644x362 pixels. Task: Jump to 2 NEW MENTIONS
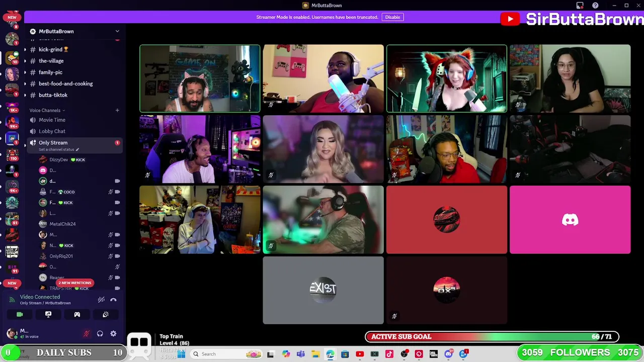click(x=74, y=283)
